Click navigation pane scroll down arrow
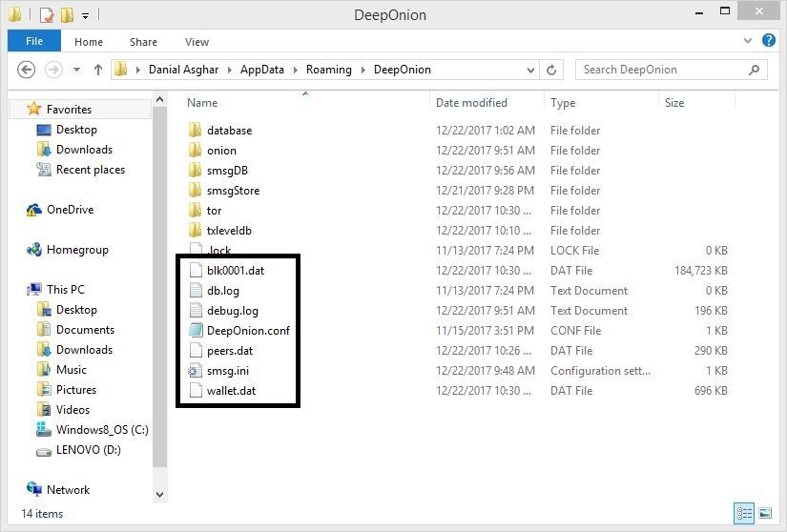Viewport: 787px width, 532px height. click(159, 495)
